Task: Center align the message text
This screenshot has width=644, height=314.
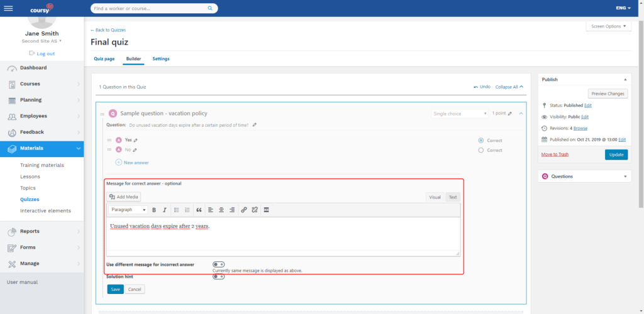Action: (221, 210)
